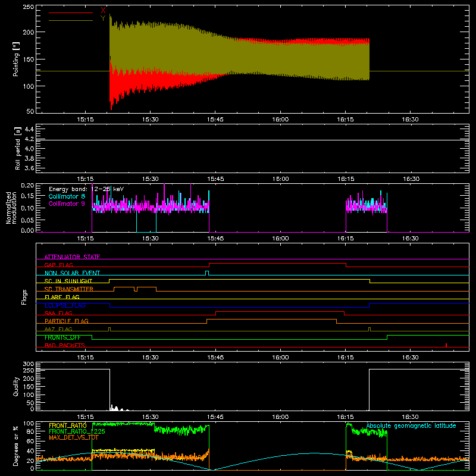
Task: Click the red X legend label
Action: click(103, 11)
